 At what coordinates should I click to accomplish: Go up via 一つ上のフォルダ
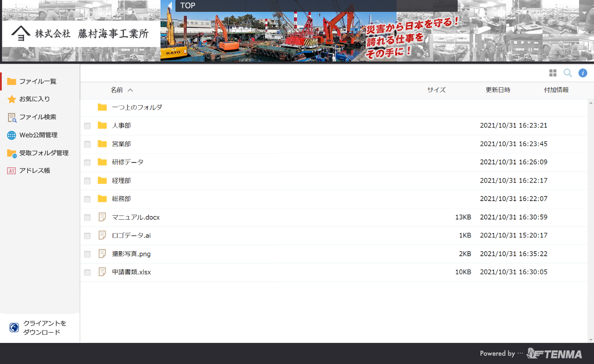[x=137, y=107]
